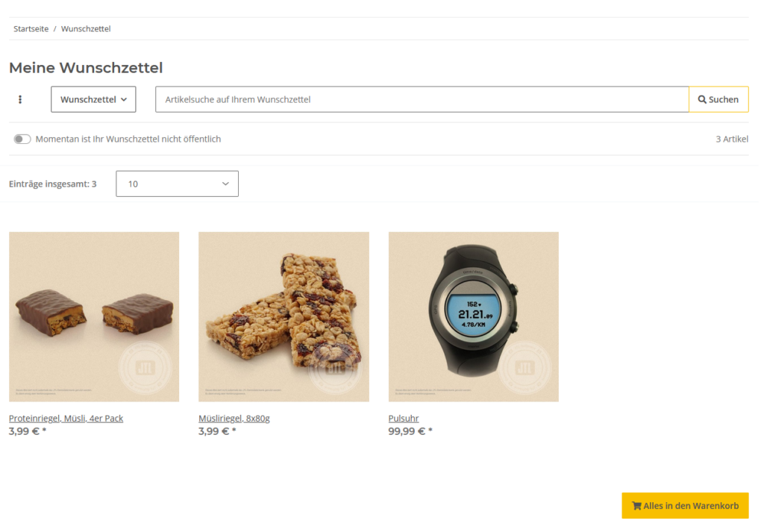The image size is (764, 532).
Task: Open the Wunschzettel selector dropdown
Action: [93, 99]
